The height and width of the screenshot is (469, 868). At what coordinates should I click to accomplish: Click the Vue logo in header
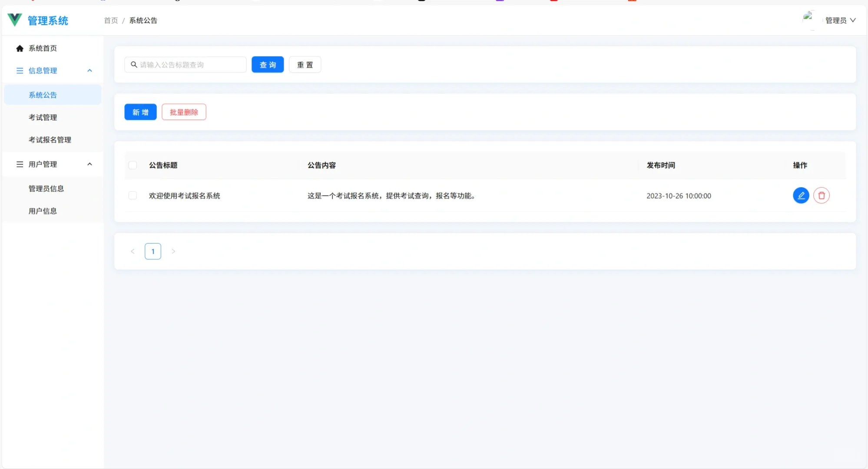coord(15,20)
